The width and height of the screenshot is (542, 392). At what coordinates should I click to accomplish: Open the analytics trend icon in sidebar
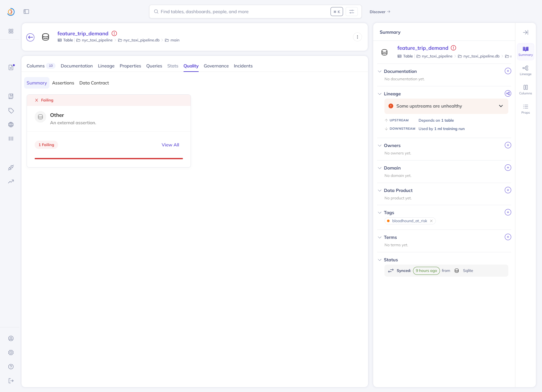point(11,181)
